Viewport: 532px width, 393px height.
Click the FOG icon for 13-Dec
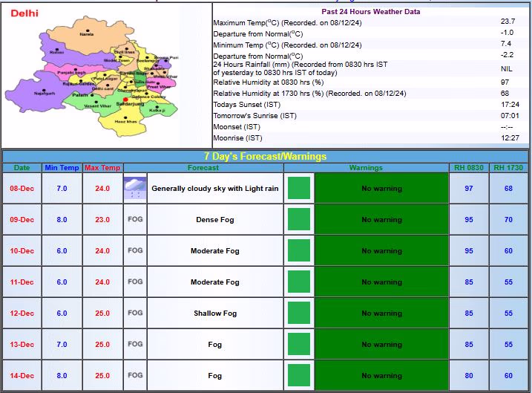(x=135, y=345)
